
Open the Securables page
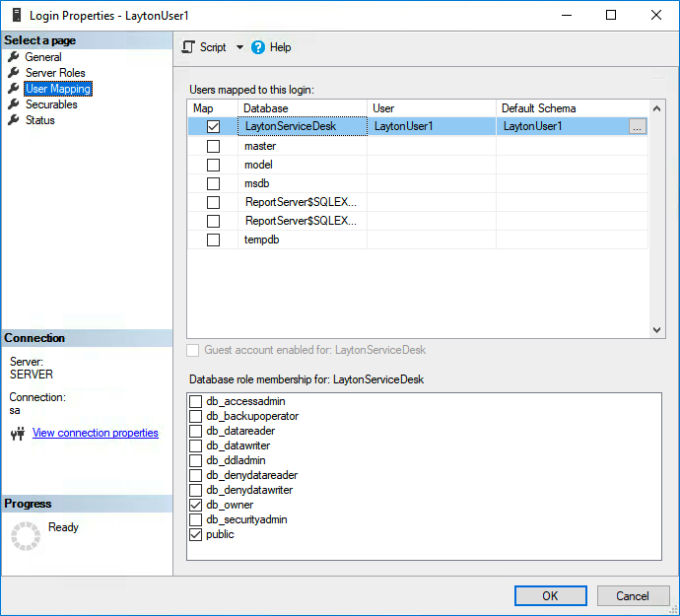(x=51, y=104)
